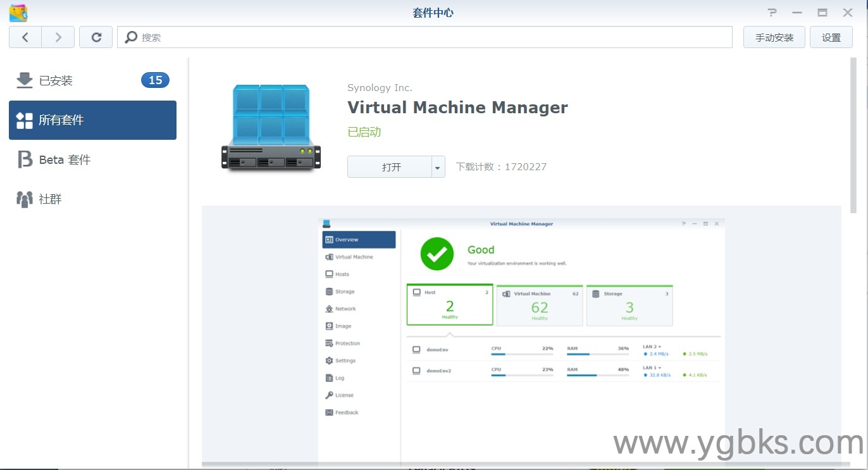
Task: Open the 已安装 section
Action: click(56, 80)
